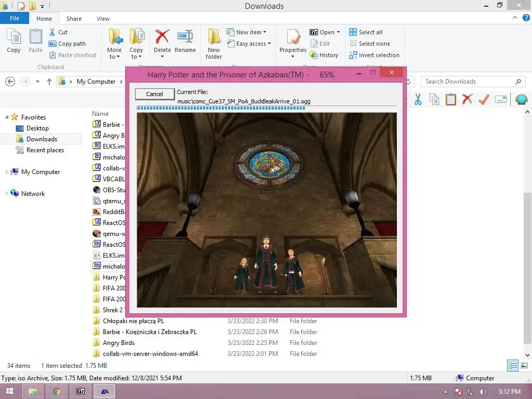Click the Name column header

coord(100,114)
